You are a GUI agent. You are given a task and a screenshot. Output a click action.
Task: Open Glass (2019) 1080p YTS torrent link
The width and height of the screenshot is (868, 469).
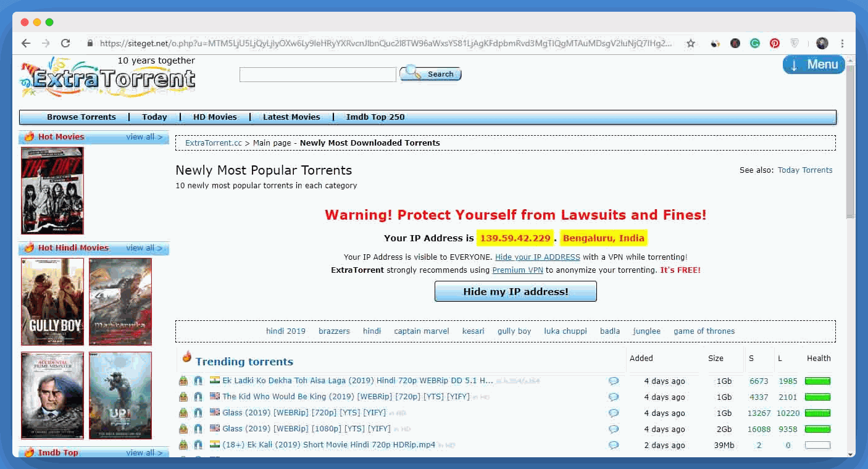coord(306,429)
